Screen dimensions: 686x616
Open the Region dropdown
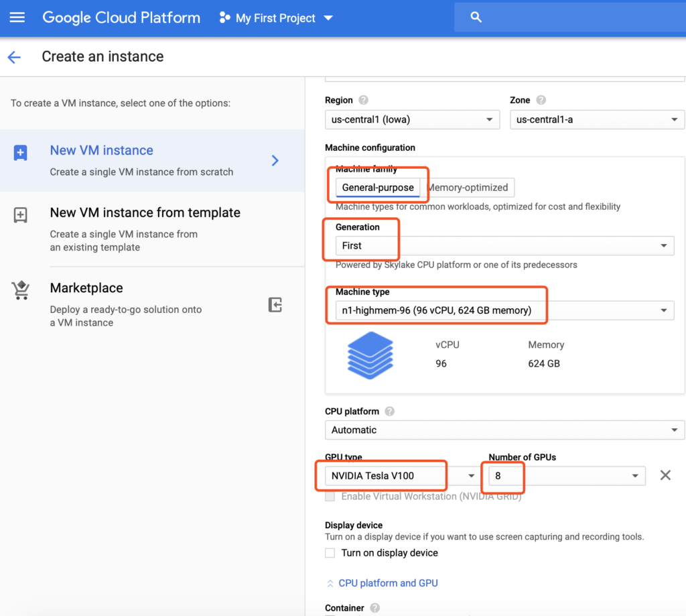[x=412, y=119]
